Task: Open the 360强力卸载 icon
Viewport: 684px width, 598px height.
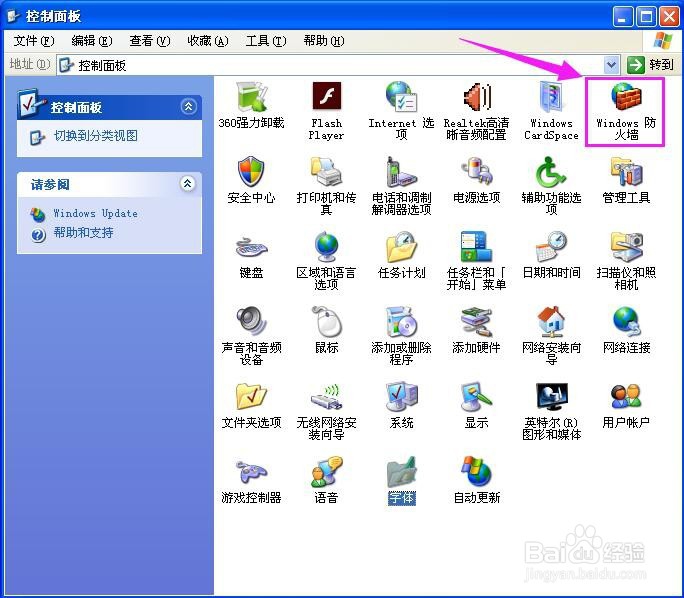Action: pos(251,97)
